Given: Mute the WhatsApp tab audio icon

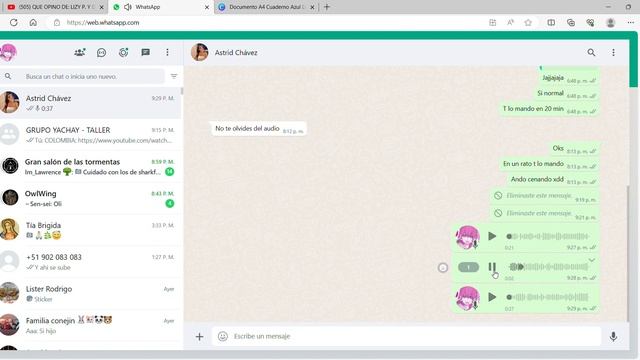Looking at the screenshot, I should click(128, 7).
